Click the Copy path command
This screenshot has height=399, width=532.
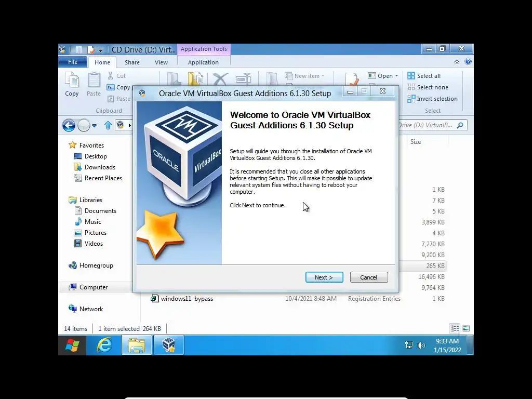coord(118,87)
